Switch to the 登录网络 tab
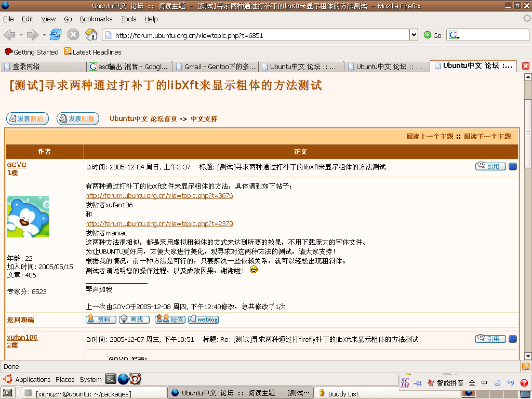The image size is (532, 399). click(43, 66)
